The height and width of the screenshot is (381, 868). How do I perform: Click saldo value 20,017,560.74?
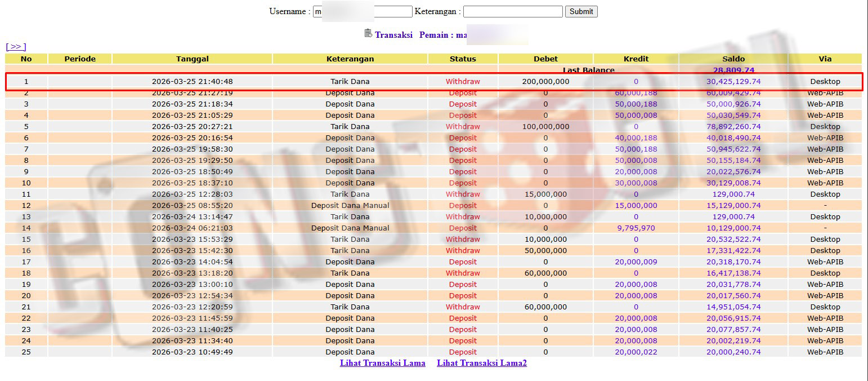(733, 296)
